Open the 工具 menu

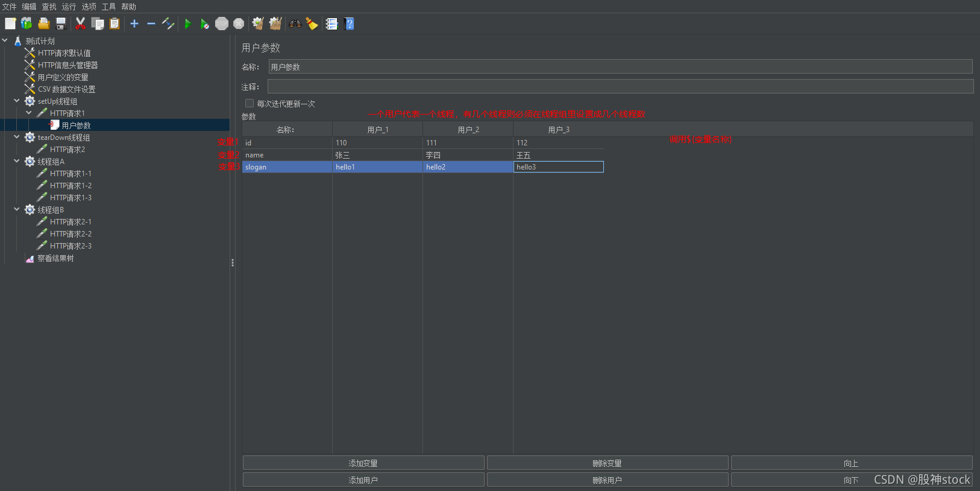(108, 7)
